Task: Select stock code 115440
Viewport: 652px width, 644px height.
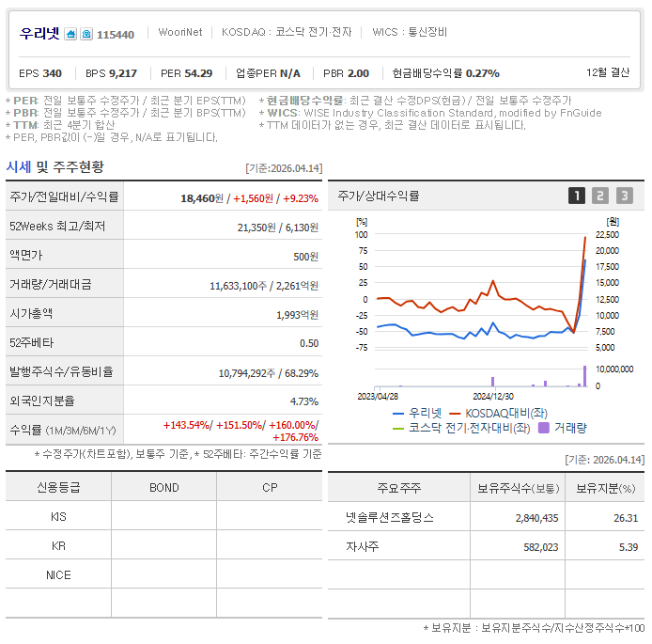Action: tap(116, 35)
